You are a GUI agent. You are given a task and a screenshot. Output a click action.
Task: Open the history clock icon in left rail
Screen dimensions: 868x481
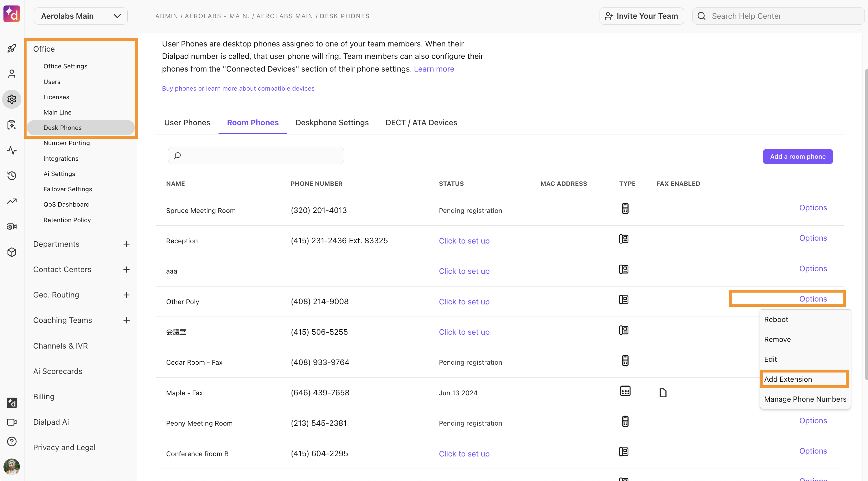(12, 175)
